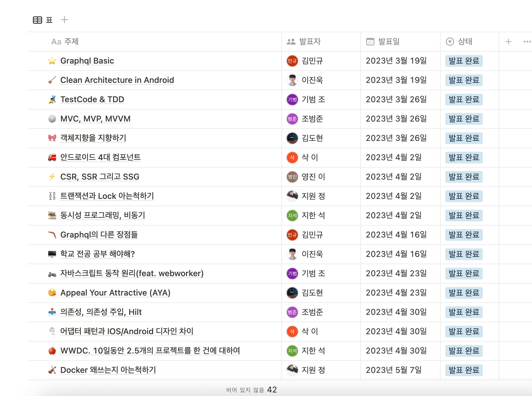Click the computer icon of 학교 전공 공부 row

(x=52, y=254)
